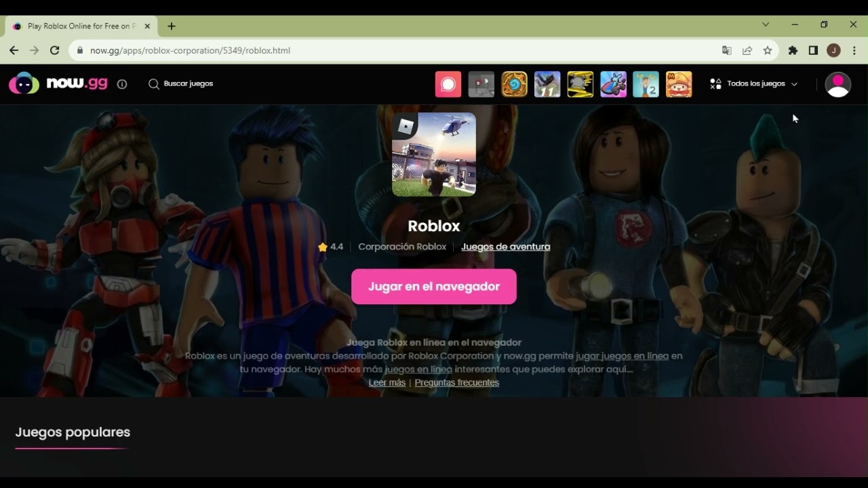The image size is (868, 488).
Task: Click the Leer más link
Action: pyautogui.click(x=387, y=382)
